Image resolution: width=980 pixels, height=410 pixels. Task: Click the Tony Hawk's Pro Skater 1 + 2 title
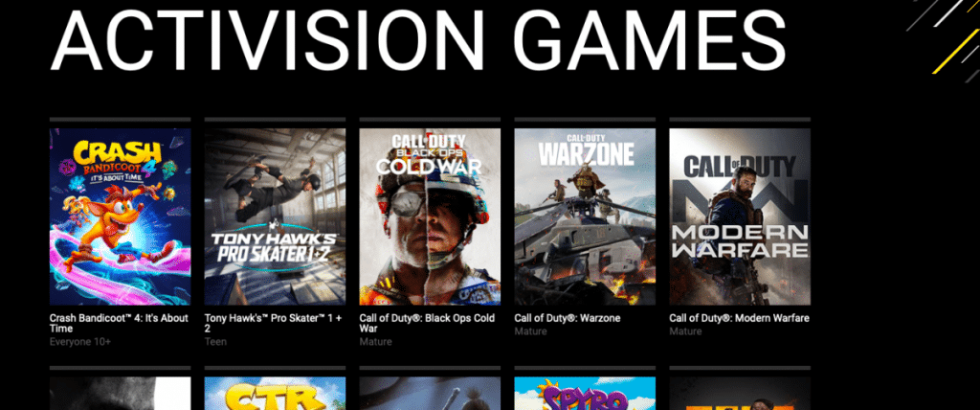pyautogui.click(x=274, y=323)
